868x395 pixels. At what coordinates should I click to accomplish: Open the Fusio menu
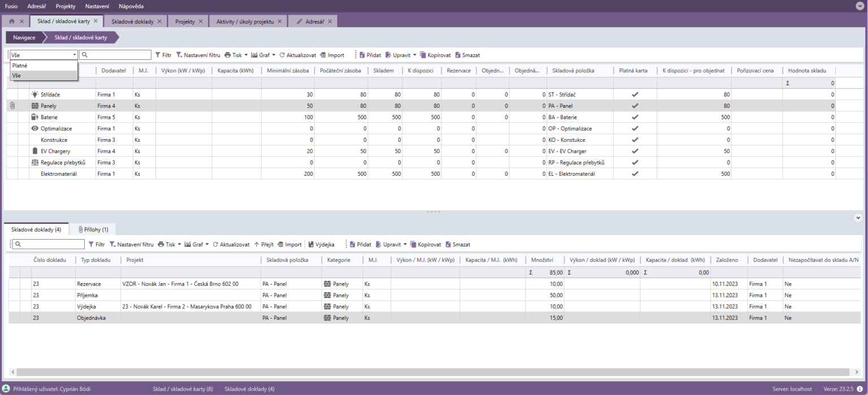point(11,6)
